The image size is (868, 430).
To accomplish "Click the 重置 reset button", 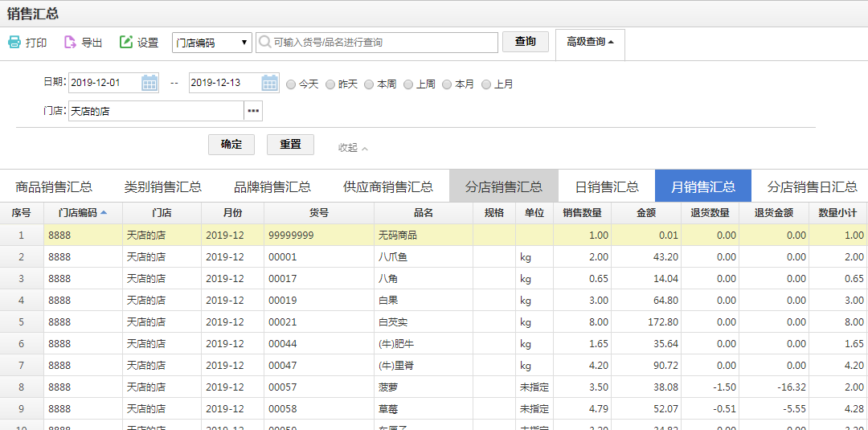I will point(290,145).
